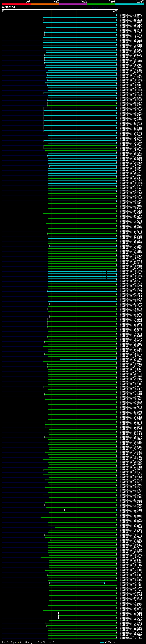
Task: Click the green ~80% identity color segment
Action: (101, 4)
